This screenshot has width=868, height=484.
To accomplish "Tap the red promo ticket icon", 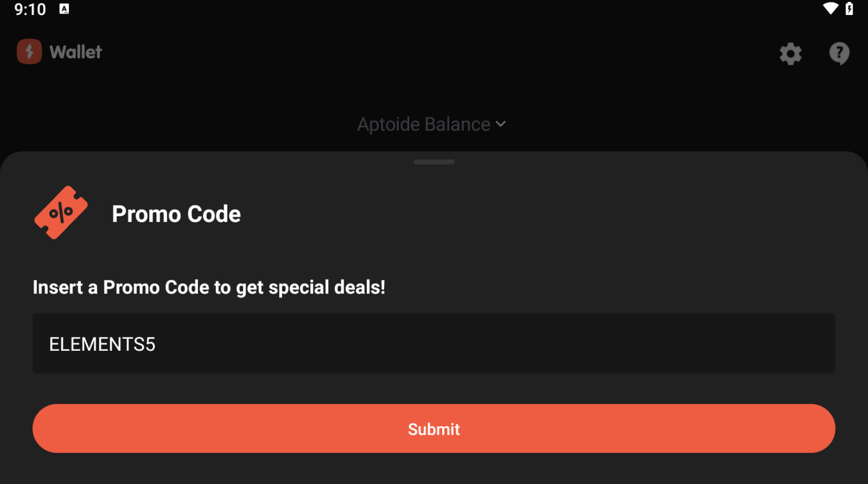I will (61, 213).
